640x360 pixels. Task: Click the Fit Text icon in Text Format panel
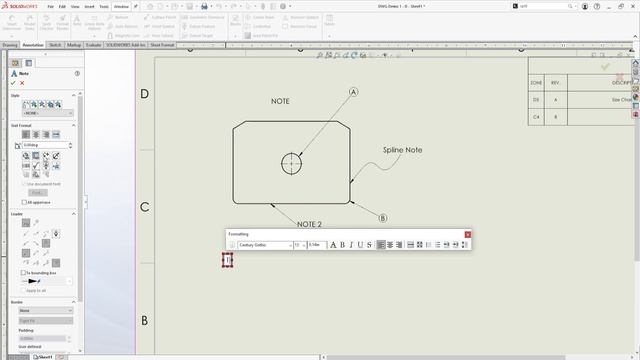tap(56, 135)
